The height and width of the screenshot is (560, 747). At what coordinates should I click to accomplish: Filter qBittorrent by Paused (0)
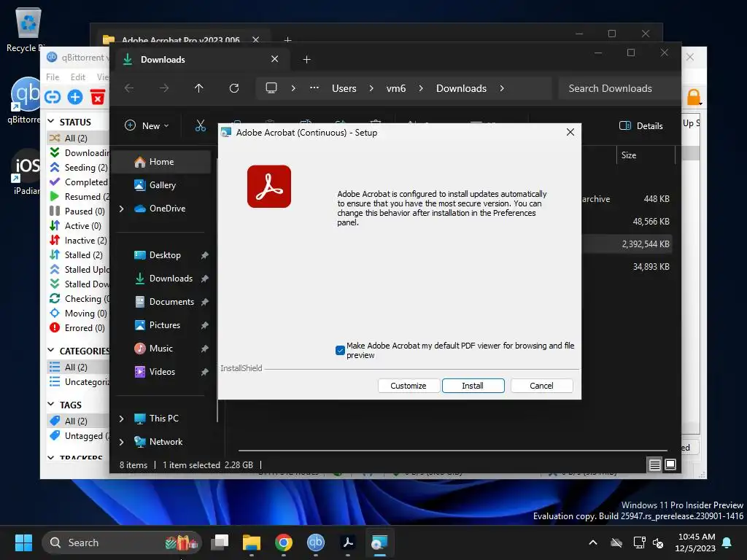point(79,211)
